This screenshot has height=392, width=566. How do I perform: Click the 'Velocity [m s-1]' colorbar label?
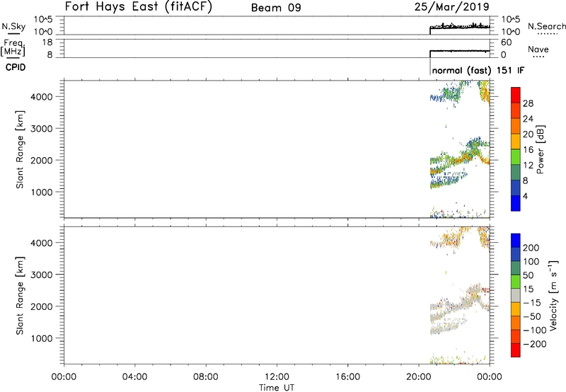tap(553, 295)
